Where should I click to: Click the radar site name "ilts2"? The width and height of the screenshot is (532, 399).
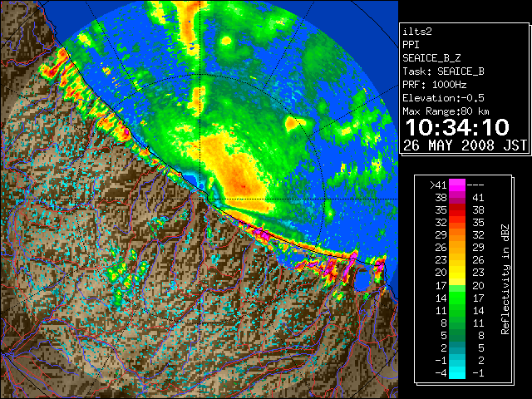pyautogui.click(x=417, y=32)
